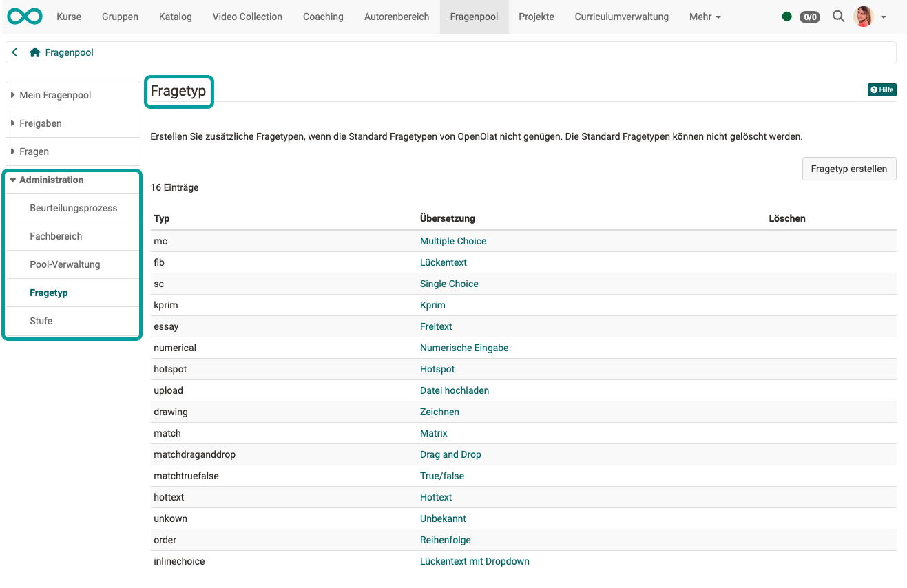Open the Mehr dropdown menu
Viewport: 907px width, 588px height.
click(704, 17)
